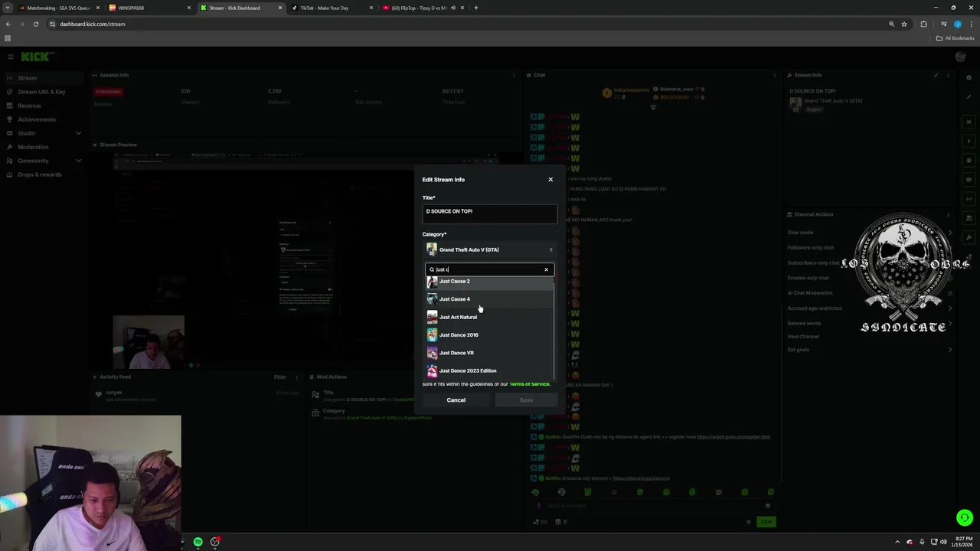Click the green help chat bubble

pyautogui.click(x=964, y=518)
